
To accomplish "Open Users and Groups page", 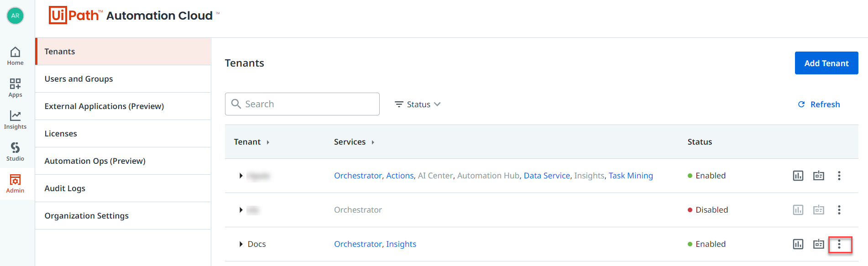I will coord(123,79).
